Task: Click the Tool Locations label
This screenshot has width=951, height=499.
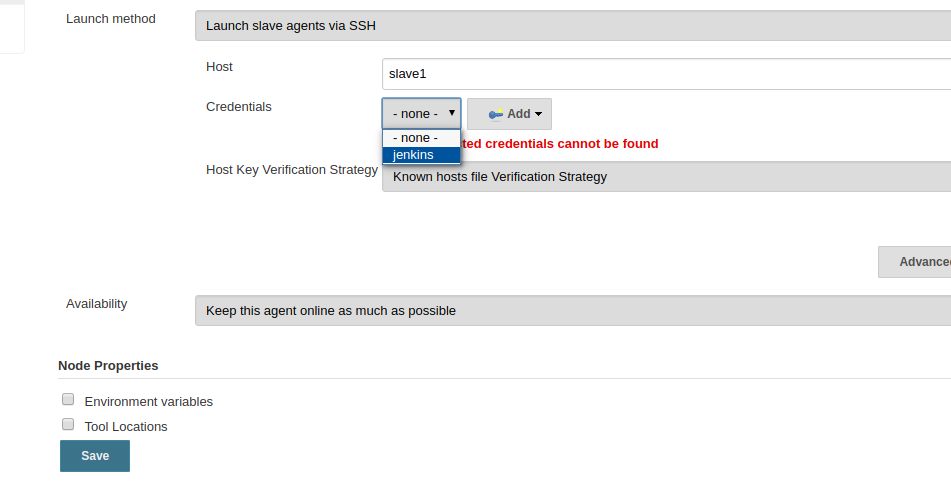Action: pyautogui.click(x=126, y=426)
